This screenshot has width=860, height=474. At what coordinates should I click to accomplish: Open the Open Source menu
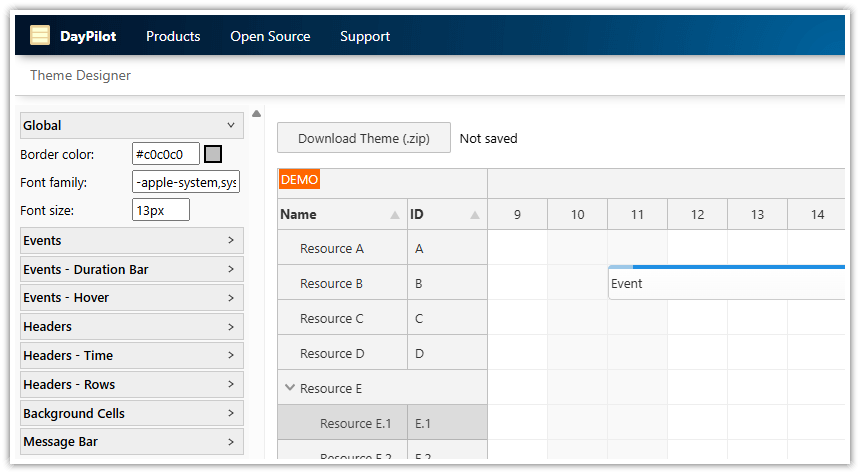pyautogui.click(x=270, y=36)
